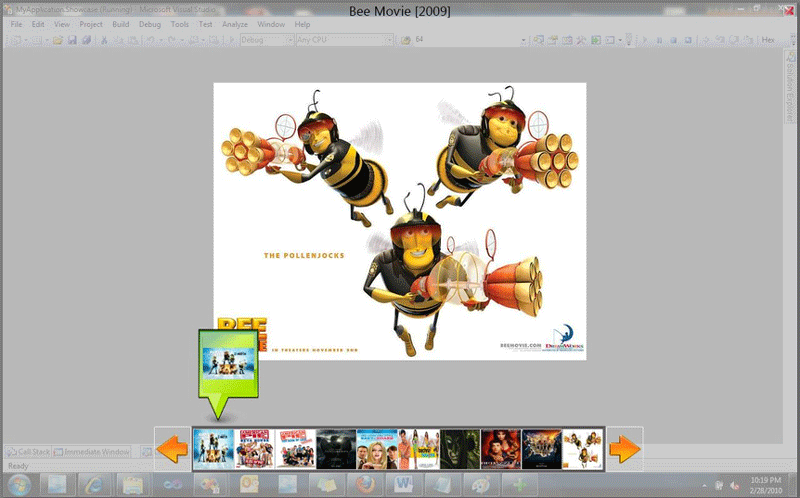The image size is (800, 498).
Task: Select the red poster thumbnail with couple
Action: click(x=501, y=449)
